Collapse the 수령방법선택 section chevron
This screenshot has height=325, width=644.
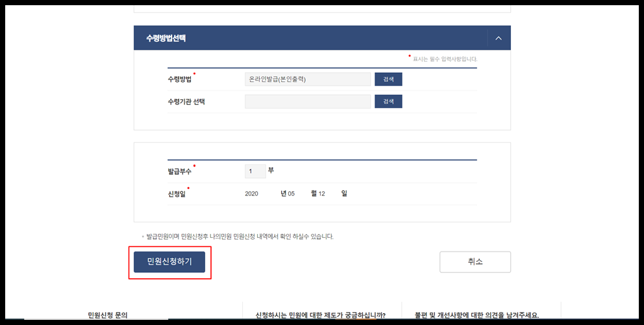click(499, 38)
